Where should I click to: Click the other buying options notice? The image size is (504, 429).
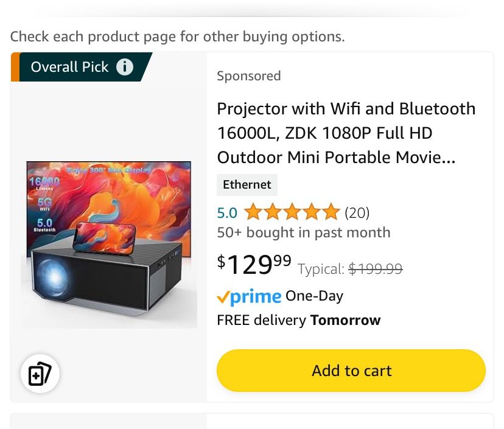177,37
